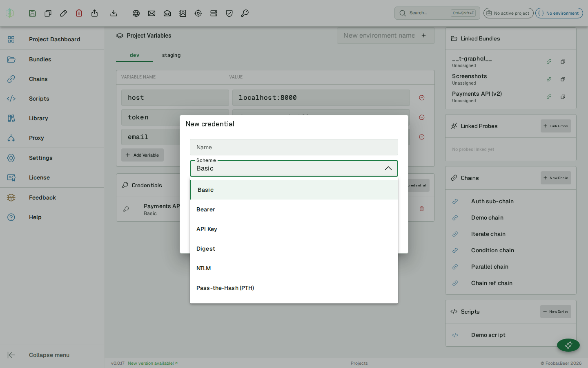
Task: Open the New version available link
Action: pyautogui.click(x=153, y=363)
